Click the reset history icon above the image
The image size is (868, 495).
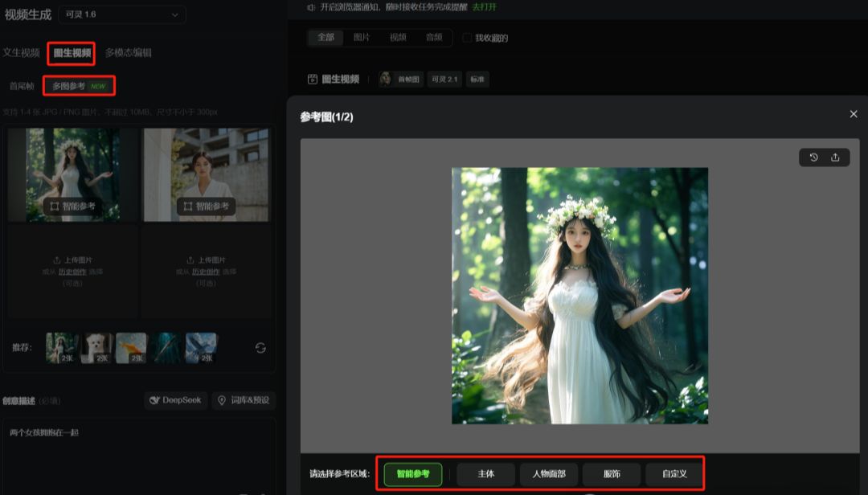[x=813, y=157]
